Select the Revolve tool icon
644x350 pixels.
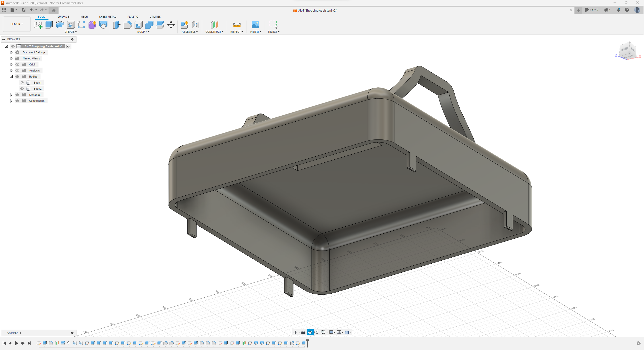60,25
